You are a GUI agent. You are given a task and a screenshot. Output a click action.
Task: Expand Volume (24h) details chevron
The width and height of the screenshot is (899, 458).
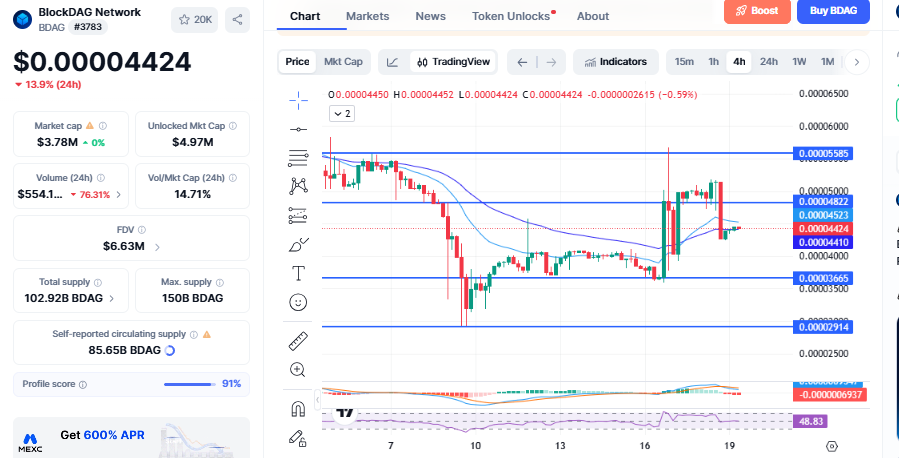(119, 195)
